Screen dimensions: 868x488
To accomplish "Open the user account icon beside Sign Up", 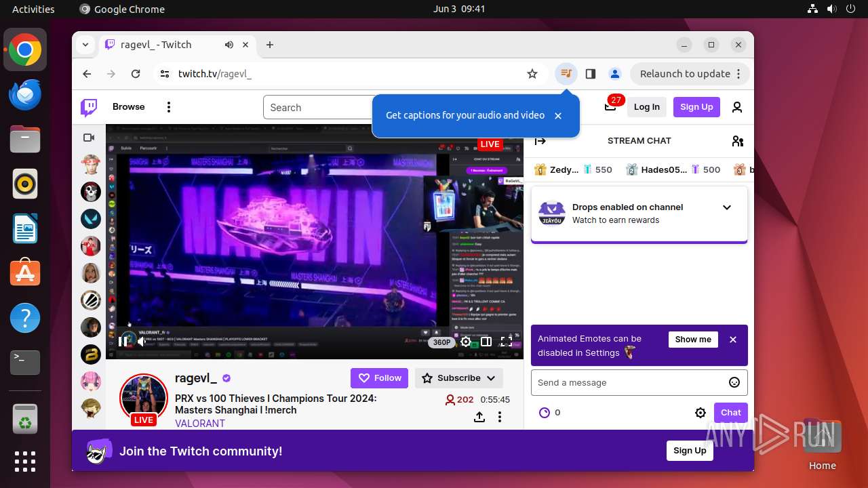I will point(737,107).
